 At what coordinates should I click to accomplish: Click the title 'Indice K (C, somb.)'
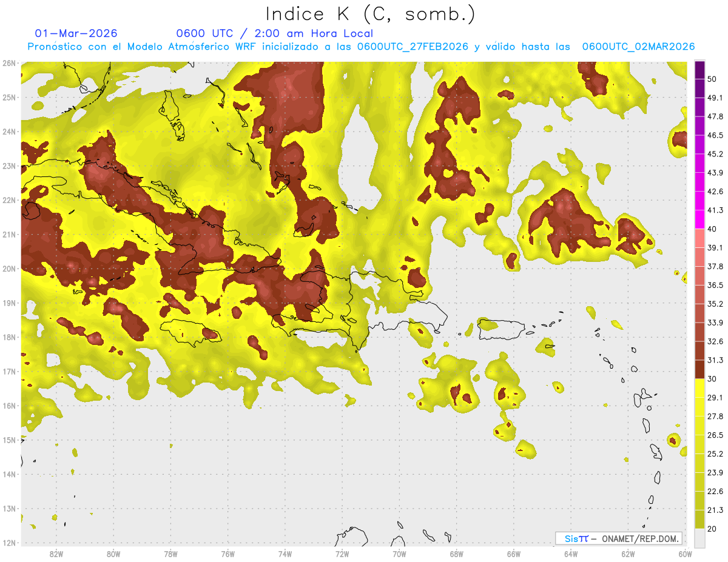coord(370,14)
